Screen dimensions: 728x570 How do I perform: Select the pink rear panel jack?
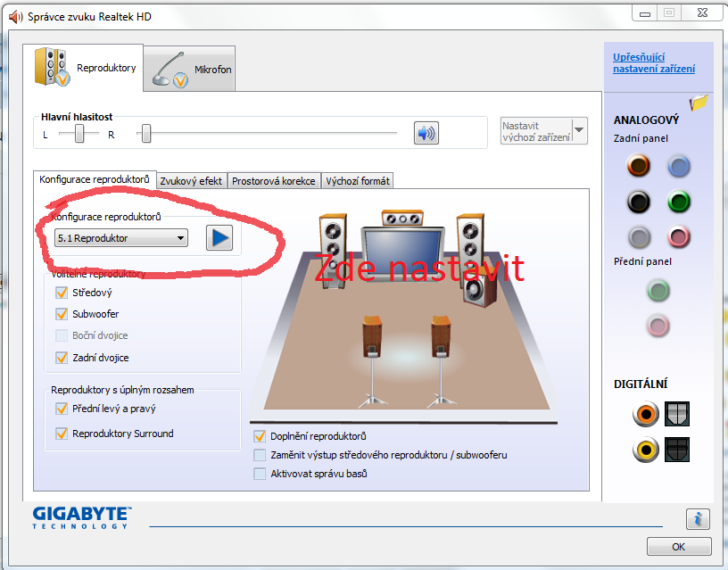tap(679, 236)
